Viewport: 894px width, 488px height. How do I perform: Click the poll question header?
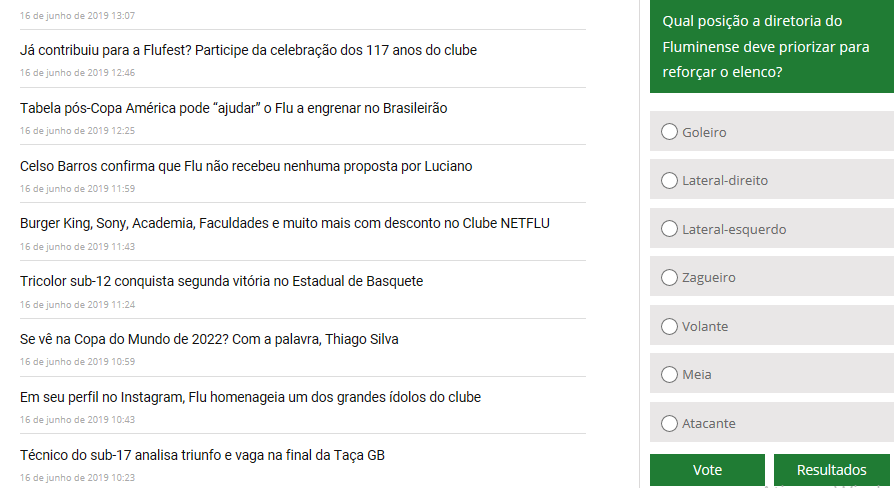(772, 46)
